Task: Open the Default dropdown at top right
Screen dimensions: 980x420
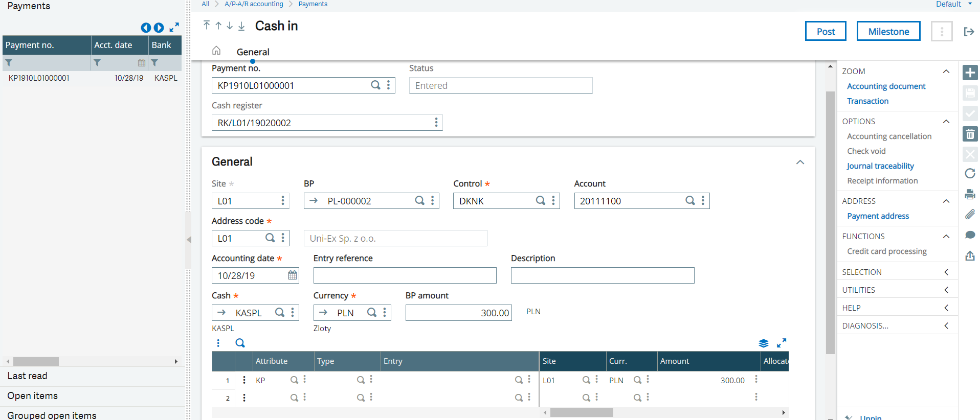Action: (x=953, y=4)
